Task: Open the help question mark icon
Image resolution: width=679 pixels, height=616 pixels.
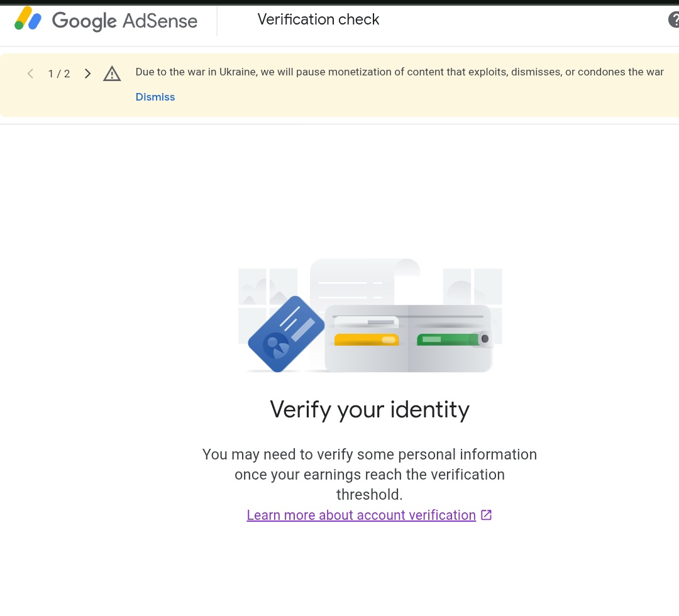Action: (x=674, y=19)
